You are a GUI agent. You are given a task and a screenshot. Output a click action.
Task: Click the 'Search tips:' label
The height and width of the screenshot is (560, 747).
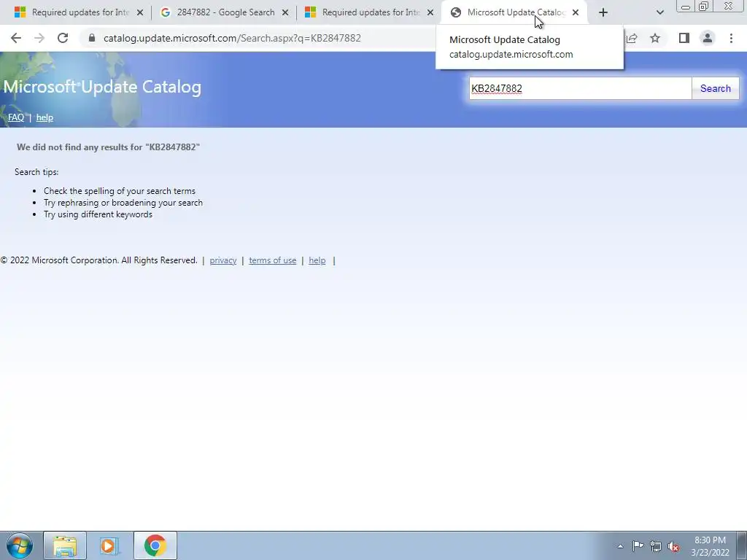click(x=36, y=172)
